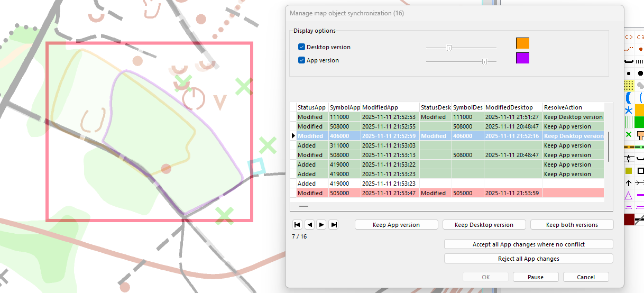Go to previous conflict record

[310, 225]
